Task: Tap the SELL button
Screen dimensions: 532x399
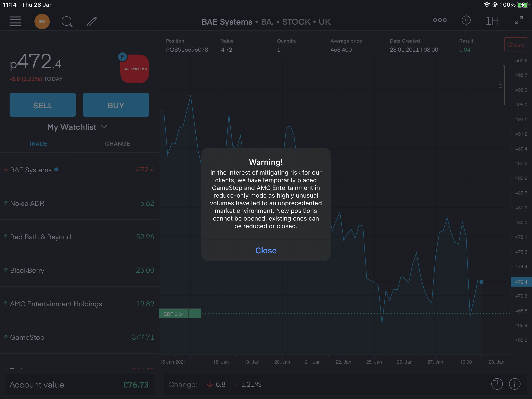Action: point(43,105)
